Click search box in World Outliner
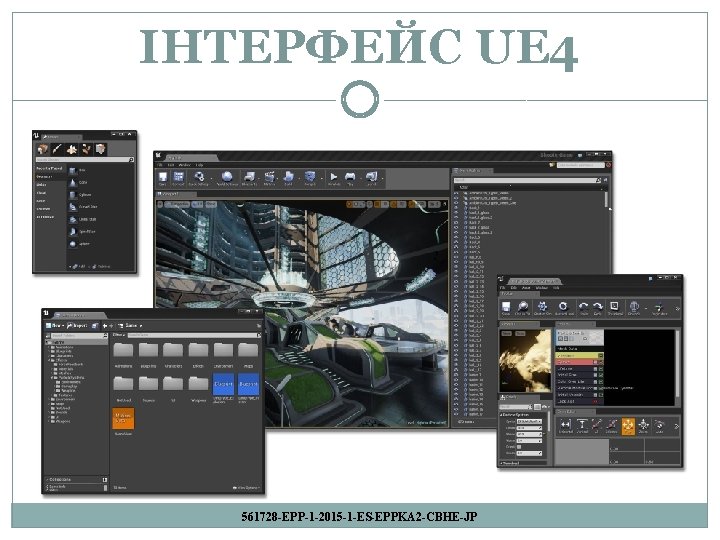Image resolution: width=720 pixels, height=540 pixels. [x=527, y=180]
